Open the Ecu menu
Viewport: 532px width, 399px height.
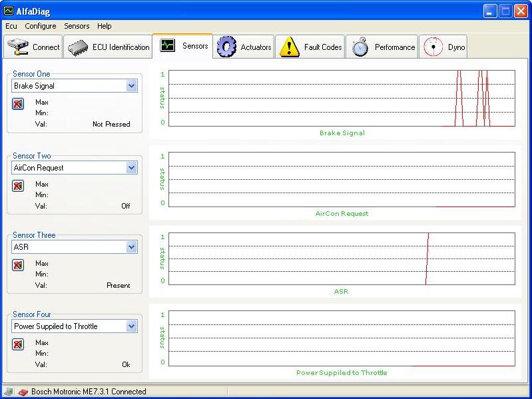pyautogui.click(x=11, y=26)
